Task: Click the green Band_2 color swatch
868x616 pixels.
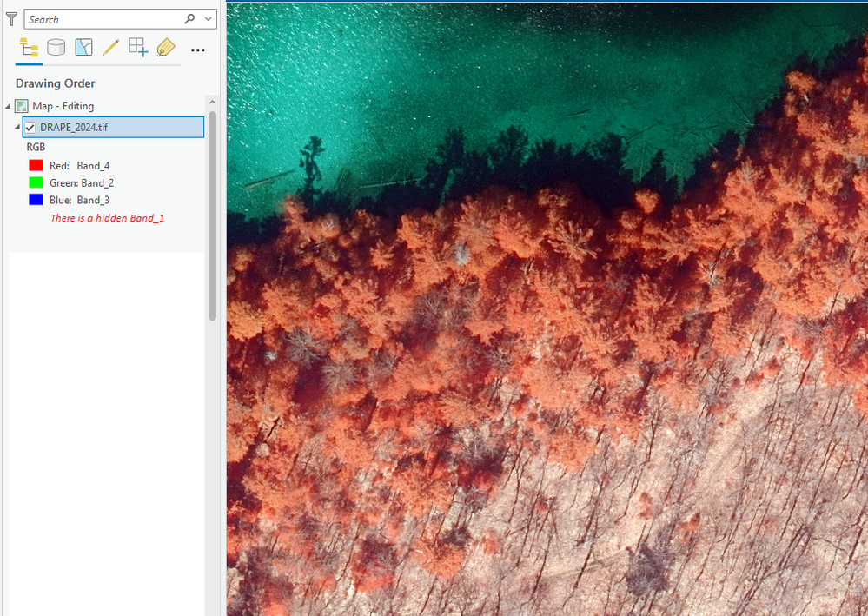Action: pos(36,182)
